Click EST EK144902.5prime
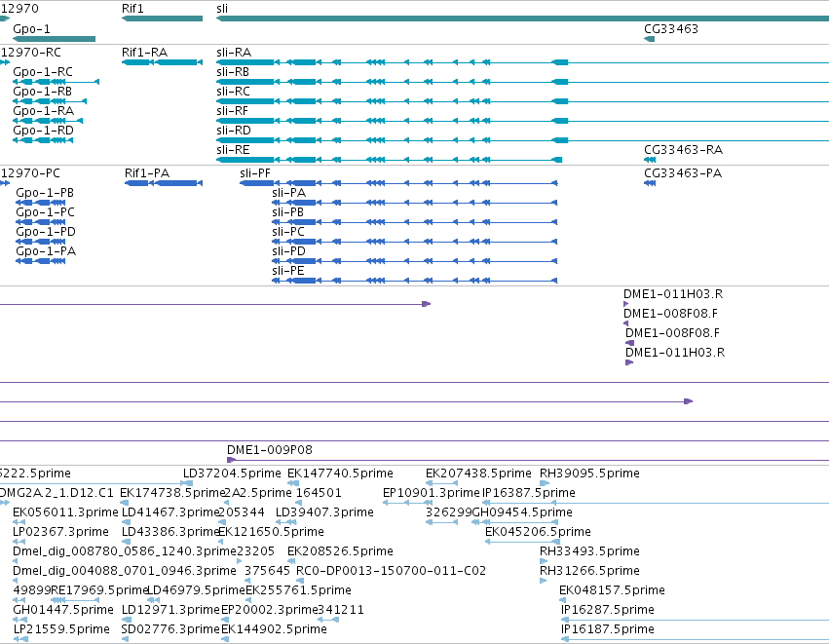The height and width of the screenshot is (644, 829). click(274, 629)
